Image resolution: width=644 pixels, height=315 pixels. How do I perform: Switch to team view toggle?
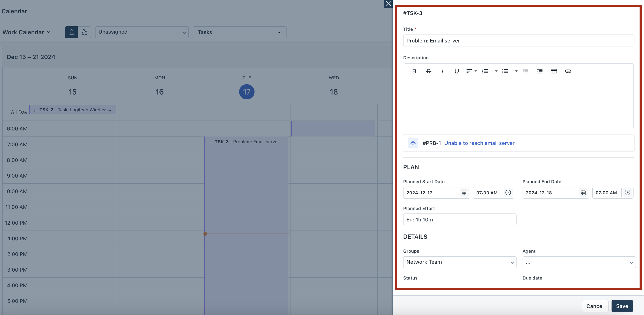(x=85, y=32)
